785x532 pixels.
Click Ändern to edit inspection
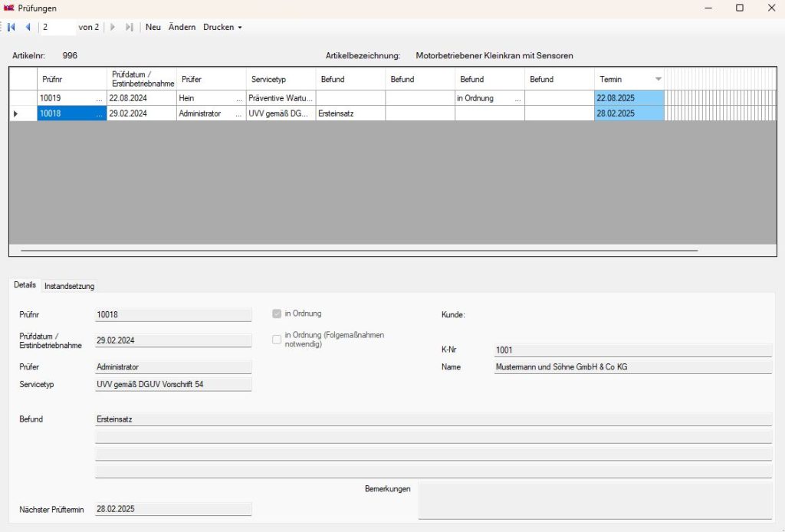[x=182, y=27]
